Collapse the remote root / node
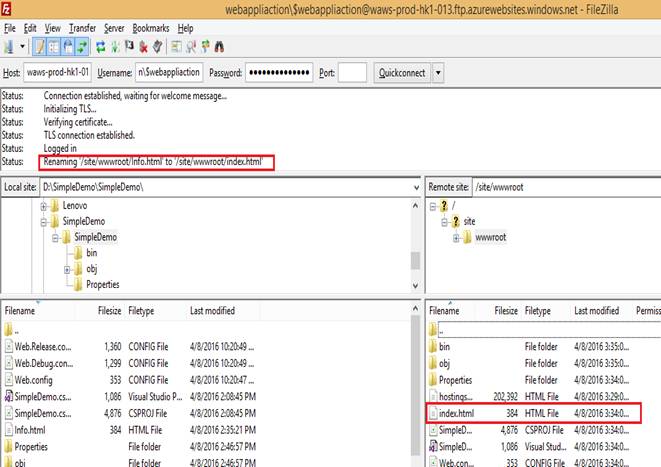 [x=433, y=207]
